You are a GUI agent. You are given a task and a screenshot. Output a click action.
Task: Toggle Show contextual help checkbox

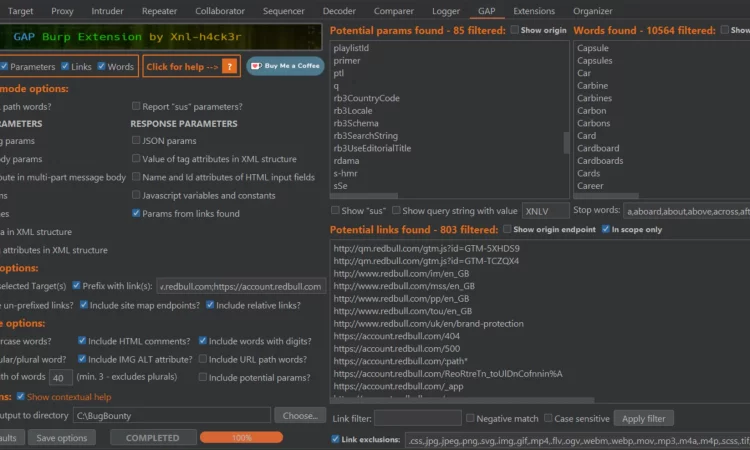coord(21,396)
